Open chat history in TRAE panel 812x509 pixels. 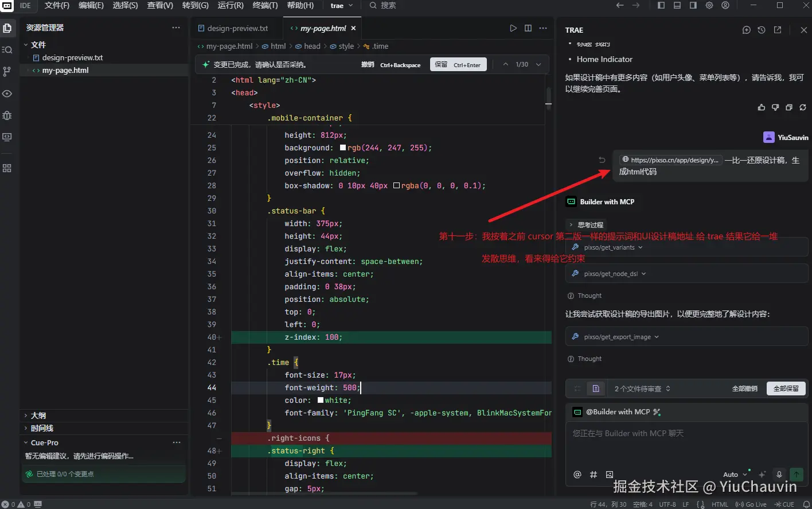pos(762,30)
